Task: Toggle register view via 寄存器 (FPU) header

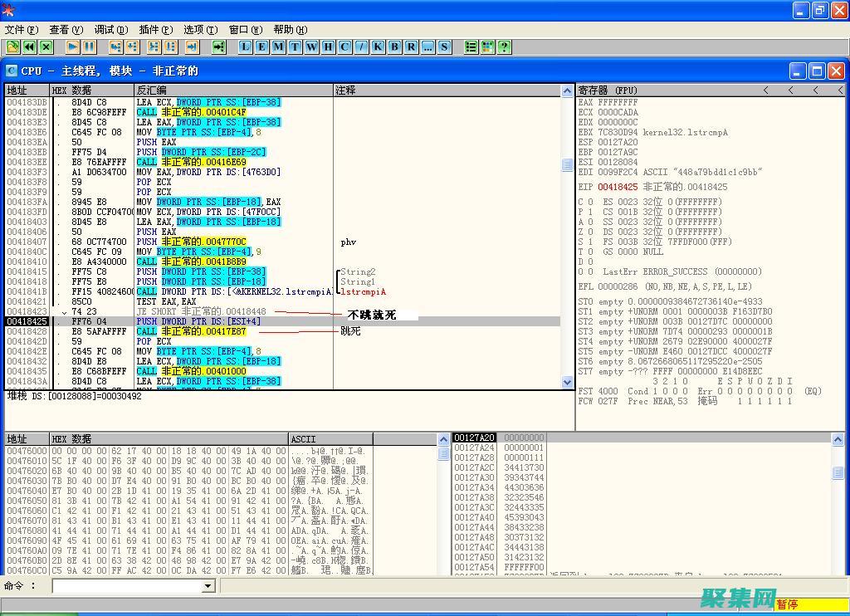Action: coord(608,90)
